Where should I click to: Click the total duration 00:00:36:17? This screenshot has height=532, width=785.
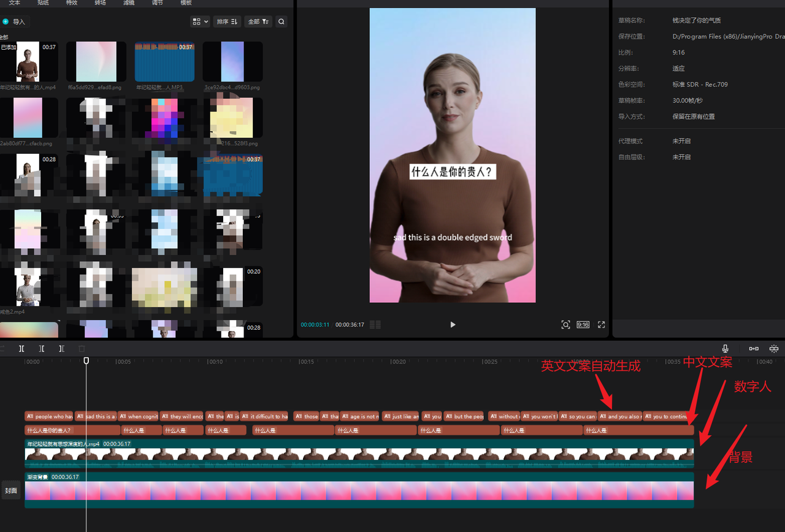click(350, 325)
